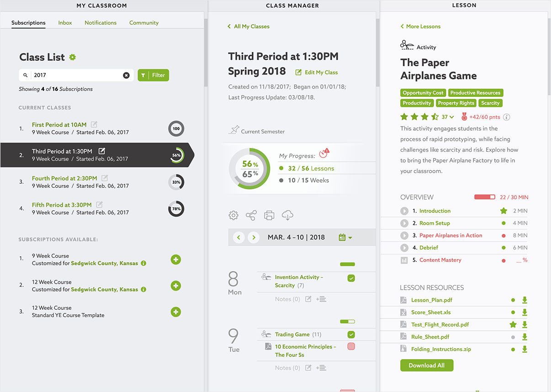This screenshot has width=551, height=392.
Task: Download Test_Flight_Record.pdf
Action: (525, 324)
